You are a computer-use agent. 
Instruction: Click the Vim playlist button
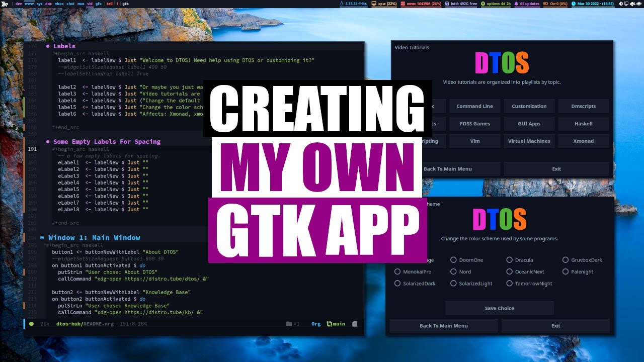click(475, 141)
